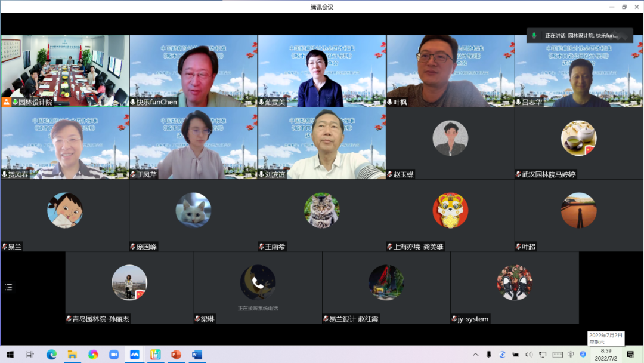The height and width of the screenshot is (363, 644).
Task: Select the 吕志华 video tile
Action: click(x=578, y=70)
